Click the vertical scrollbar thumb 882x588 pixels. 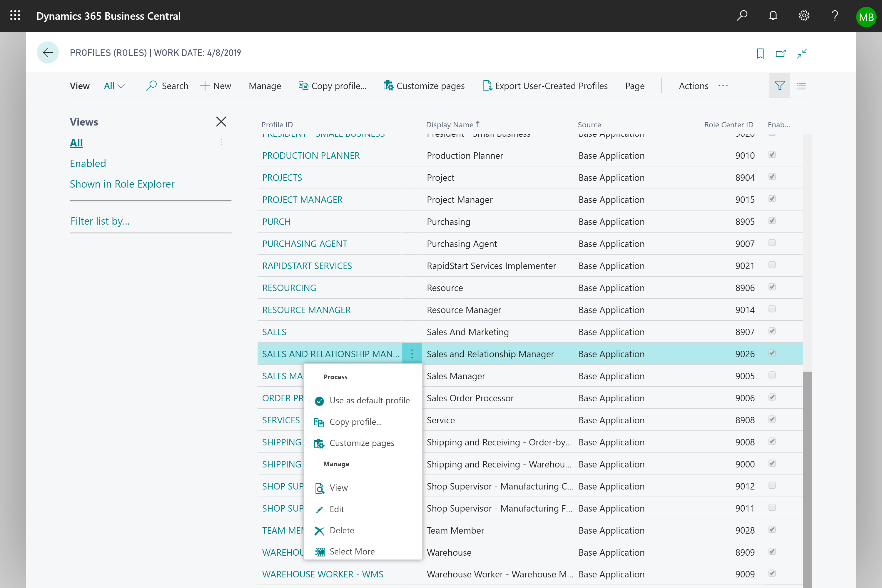807,479
